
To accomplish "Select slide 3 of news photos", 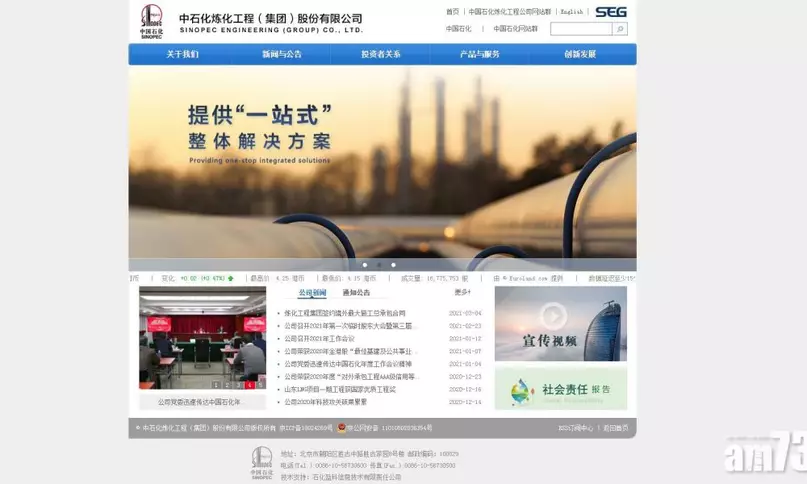I will 238,385.
